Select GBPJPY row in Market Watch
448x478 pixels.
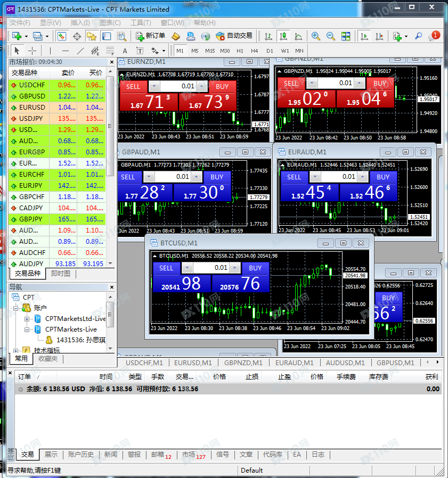(58, 219)
